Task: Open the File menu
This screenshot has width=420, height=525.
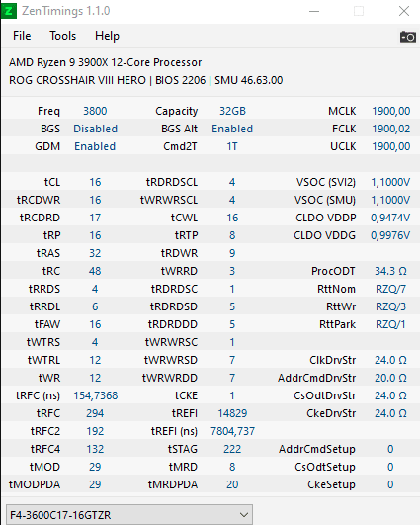Action: (x=22, y=36)
